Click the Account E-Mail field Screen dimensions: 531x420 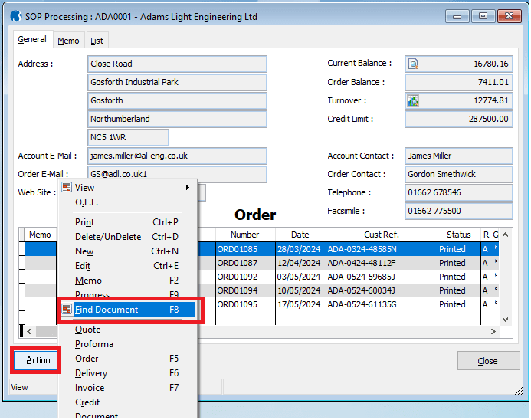pyautogui.click(x=177, y=156)
